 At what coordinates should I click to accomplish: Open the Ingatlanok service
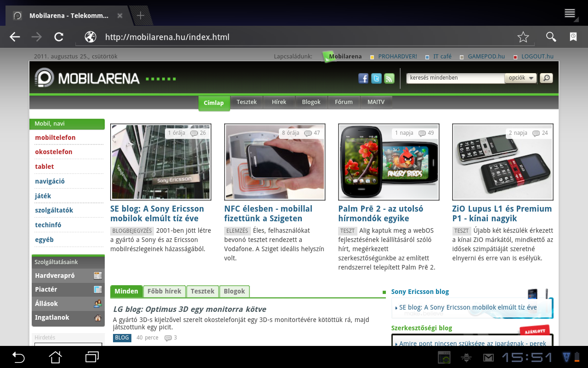68,317
